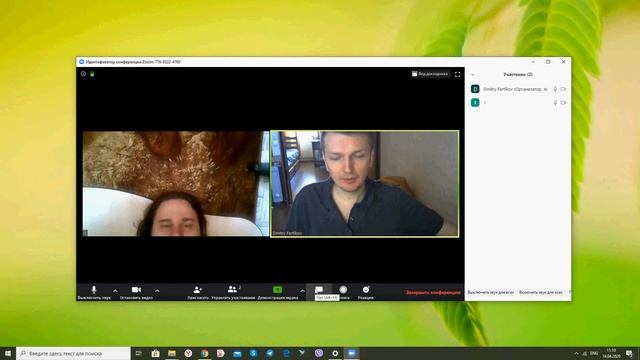Mute the microphone in Zoom toolbar
Image resolution: width=640 pixels, height=360 pixels.
(94, 292)
